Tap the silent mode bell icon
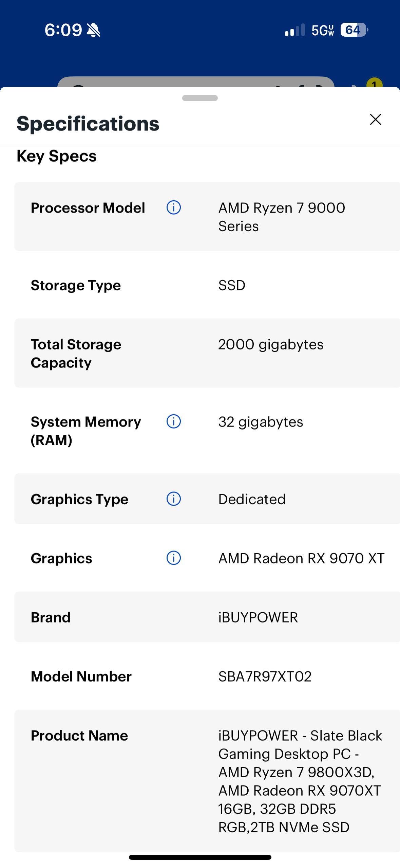400x868 pixels. pyautogui.click(x=93, y=30)
